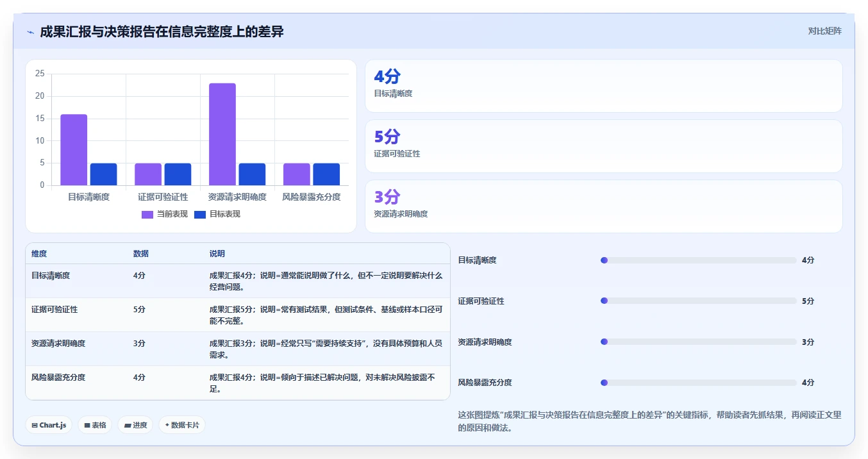Viewport: 868px width, 459px height.
Task: Click the blue 证据可验证性 bar in chart
Action: (x=178, y=174)
